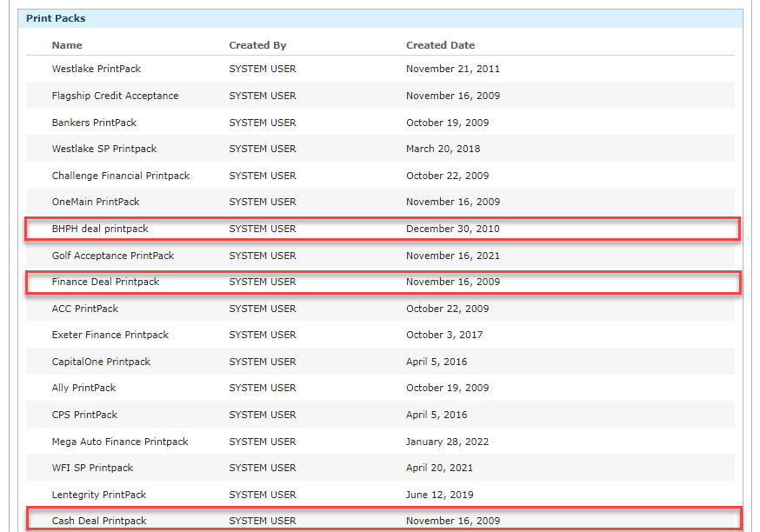Select the CPS PrintPack entry
Screen dimensions: 760x532
(84, 415)
